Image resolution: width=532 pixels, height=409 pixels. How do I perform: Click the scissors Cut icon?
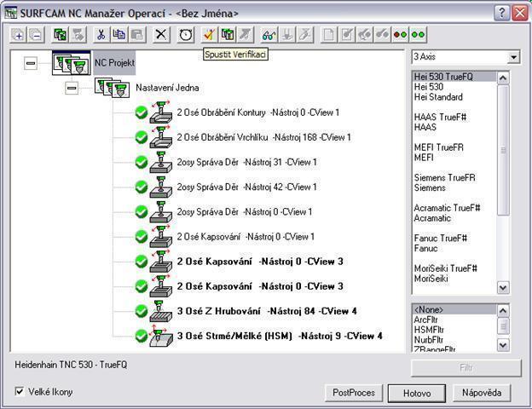[101, 35]
